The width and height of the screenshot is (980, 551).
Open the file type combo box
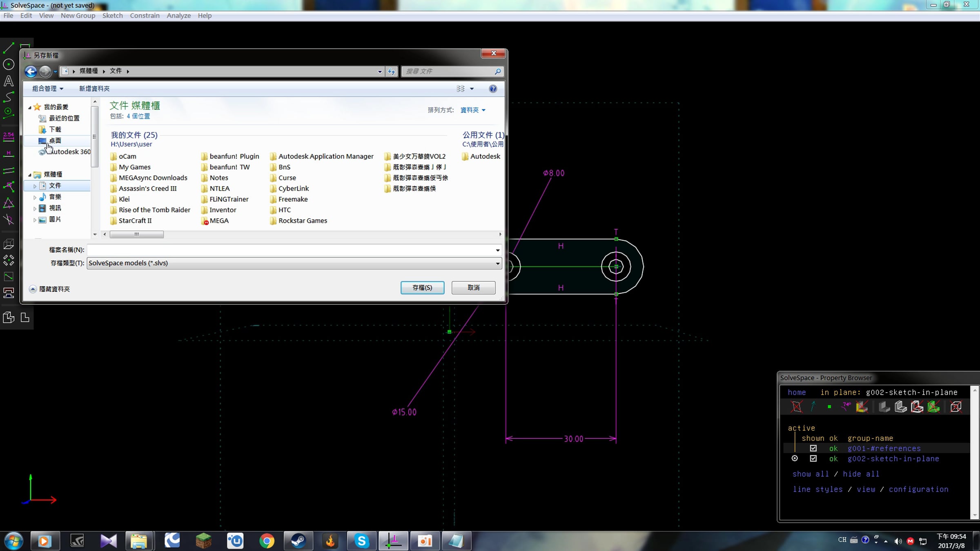point(294,263)
